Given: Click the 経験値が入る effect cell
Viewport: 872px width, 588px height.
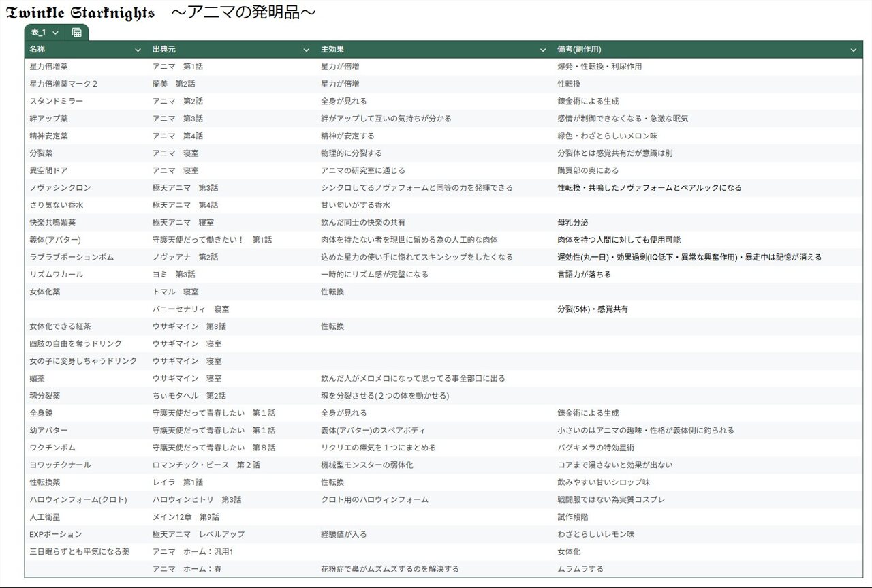Looking at the screenshot, I should coord(344,534).
